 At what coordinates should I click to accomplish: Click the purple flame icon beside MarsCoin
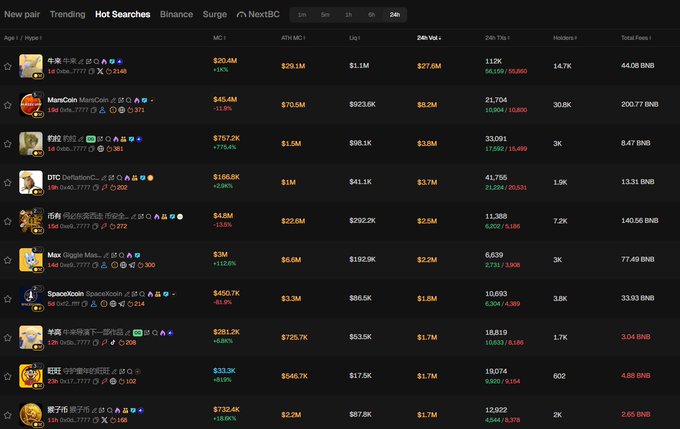point(137,100)
